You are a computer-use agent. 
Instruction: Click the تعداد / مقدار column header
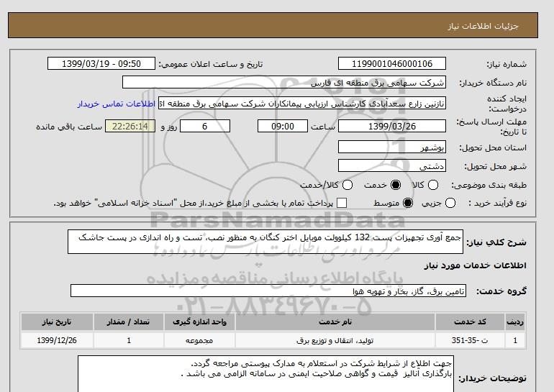tap(128, 322)
